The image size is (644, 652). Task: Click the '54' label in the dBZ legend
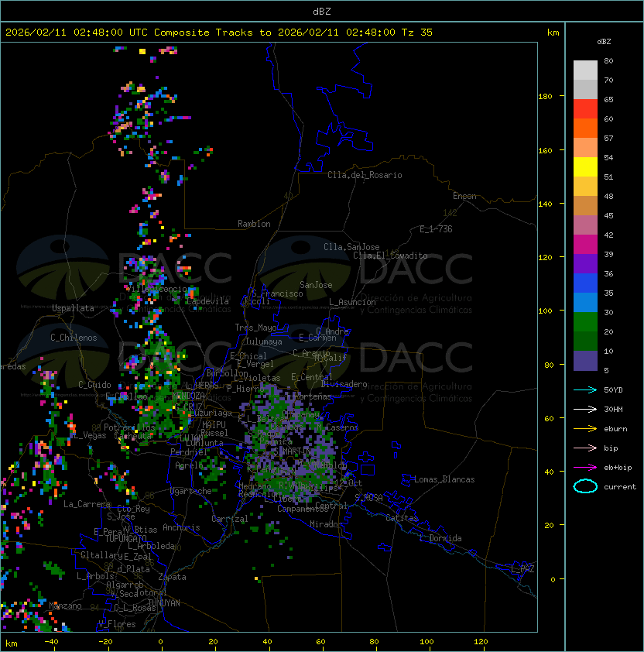pyautogui.click(x=608, y=158)
